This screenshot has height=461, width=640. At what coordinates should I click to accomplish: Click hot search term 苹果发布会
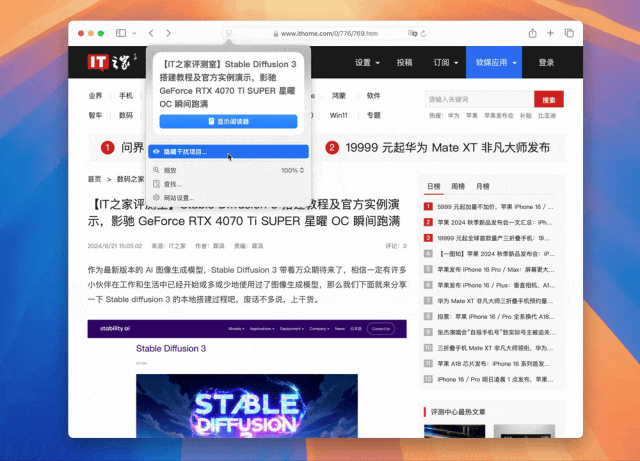[499, 116]
